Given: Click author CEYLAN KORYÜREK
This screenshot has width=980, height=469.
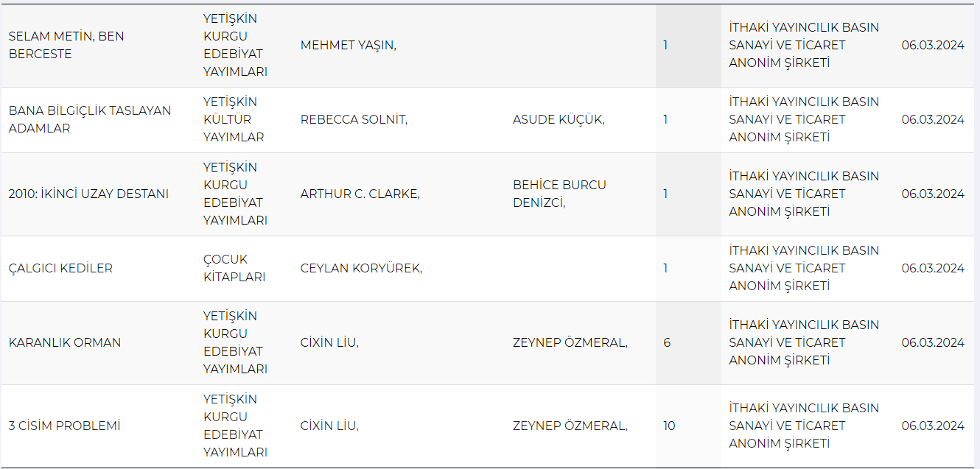Looking at the screenshot, I should click(x=361, y=268).
